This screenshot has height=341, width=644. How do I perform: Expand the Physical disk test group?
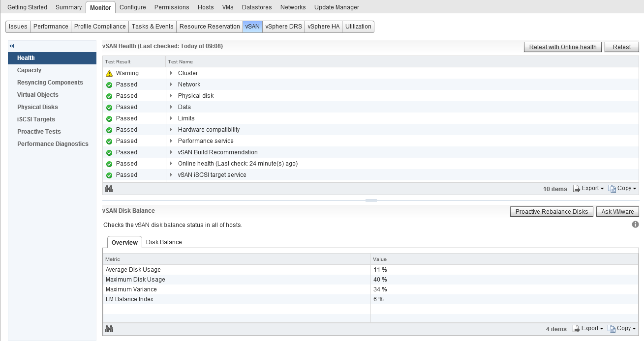pyautogui.click(x=171, y=96)
